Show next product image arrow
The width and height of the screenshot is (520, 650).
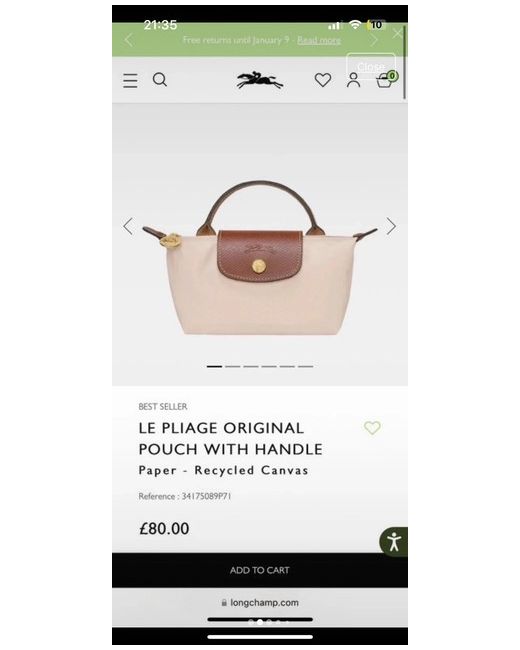(x=391, y=226)
